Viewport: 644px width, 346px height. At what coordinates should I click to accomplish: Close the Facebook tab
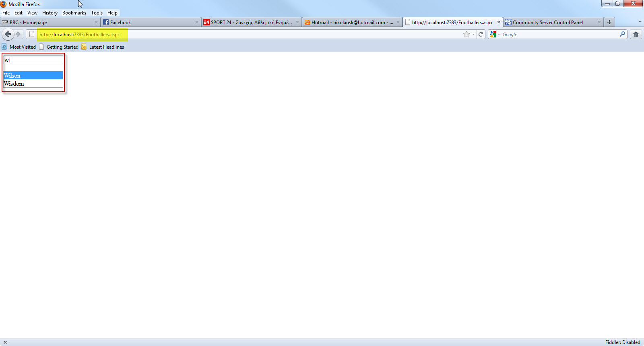click(197, 22)
